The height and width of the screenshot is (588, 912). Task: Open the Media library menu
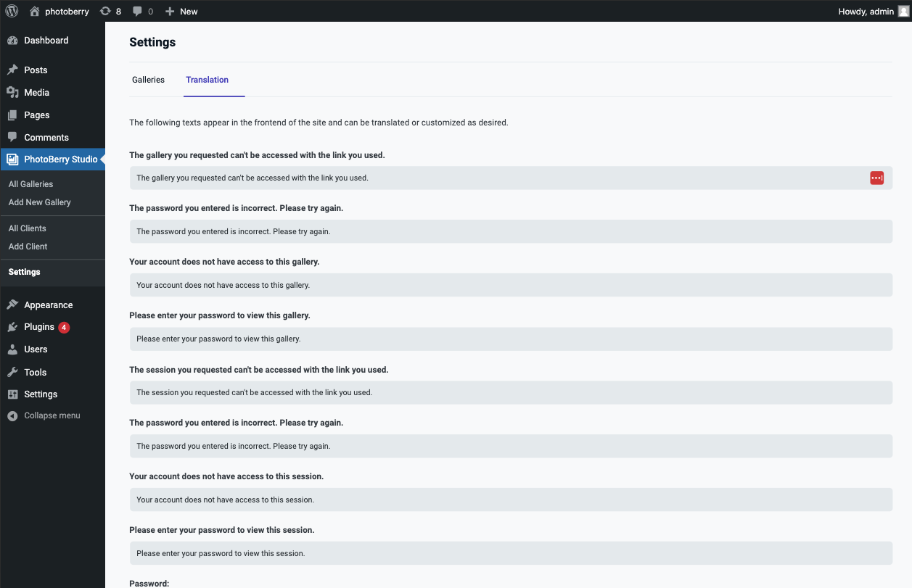click(36, 93)
